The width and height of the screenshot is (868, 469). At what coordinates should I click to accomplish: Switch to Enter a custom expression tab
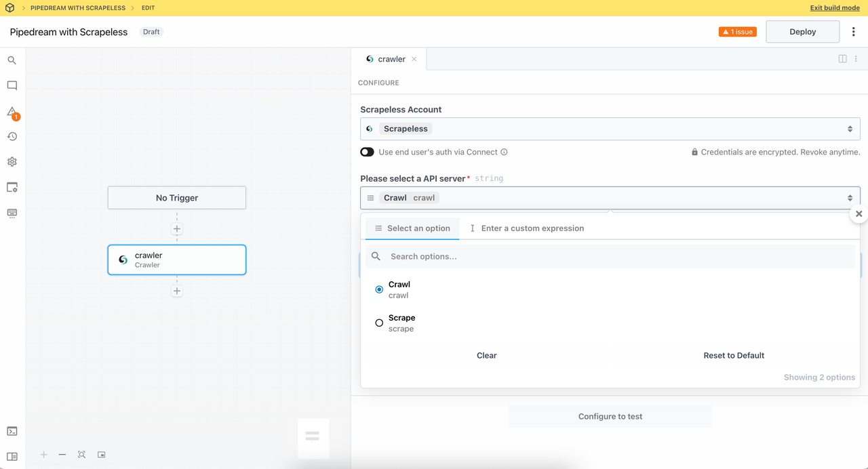(x=527, y=228)
